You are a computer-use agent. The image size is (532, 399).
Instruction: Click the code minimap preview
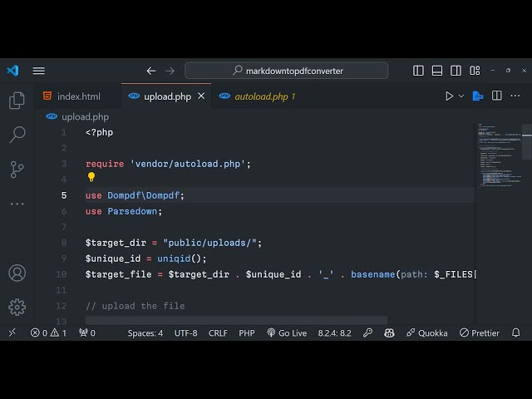point(501,158)
